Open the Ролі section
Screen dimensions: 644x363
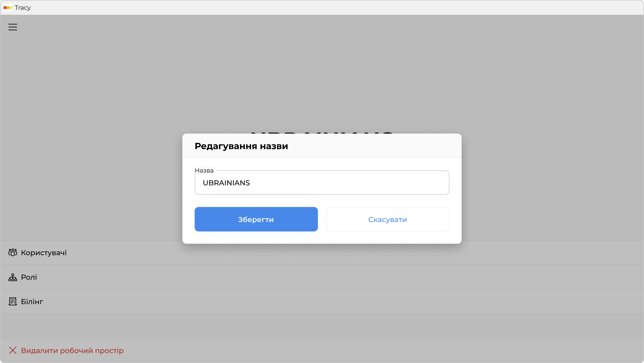click(x=29, y=277)
